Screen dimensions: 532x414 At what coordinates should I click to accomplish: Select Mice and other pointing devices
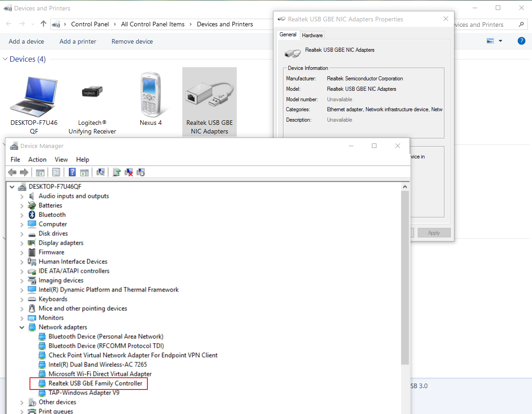83,308
